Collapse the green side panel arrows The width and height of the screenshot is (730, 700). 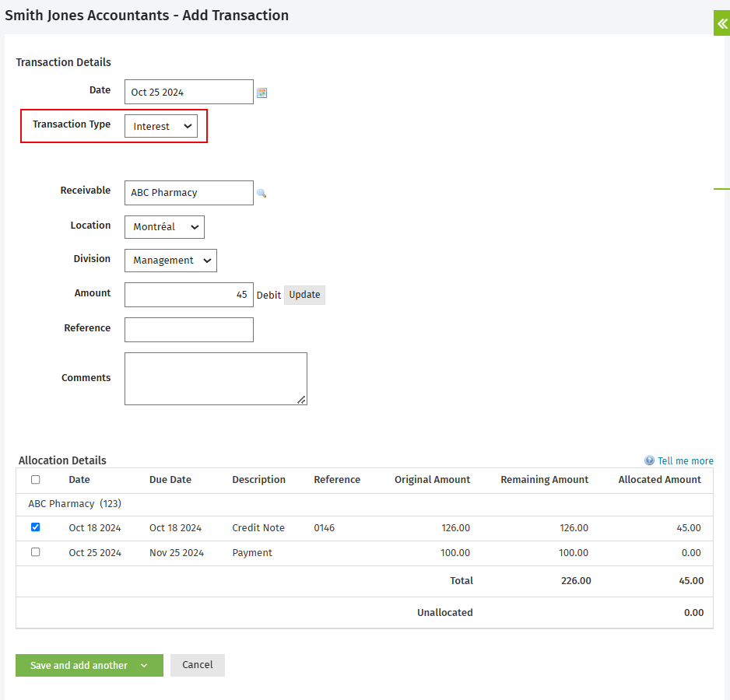[x=722, y=23]
